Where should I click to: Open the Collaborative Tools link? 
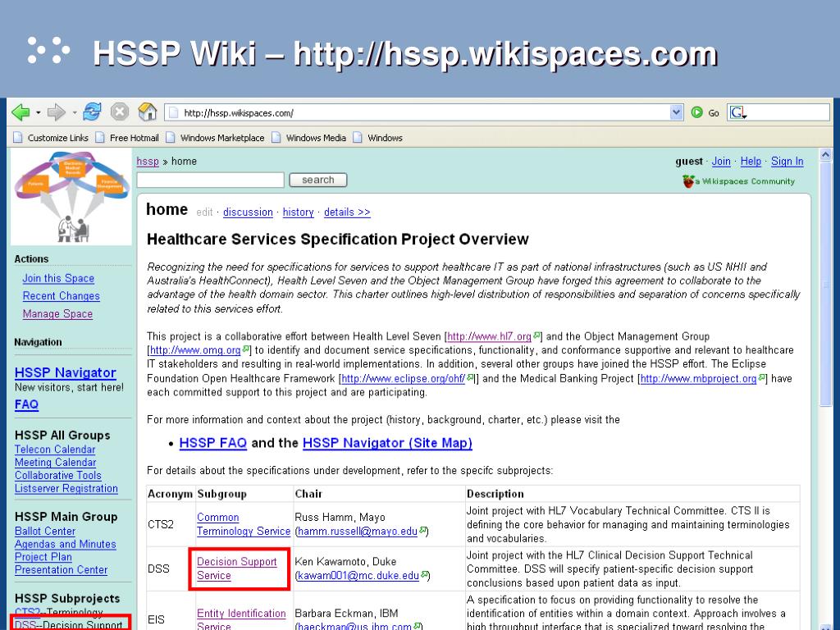[x=58, y=475]
